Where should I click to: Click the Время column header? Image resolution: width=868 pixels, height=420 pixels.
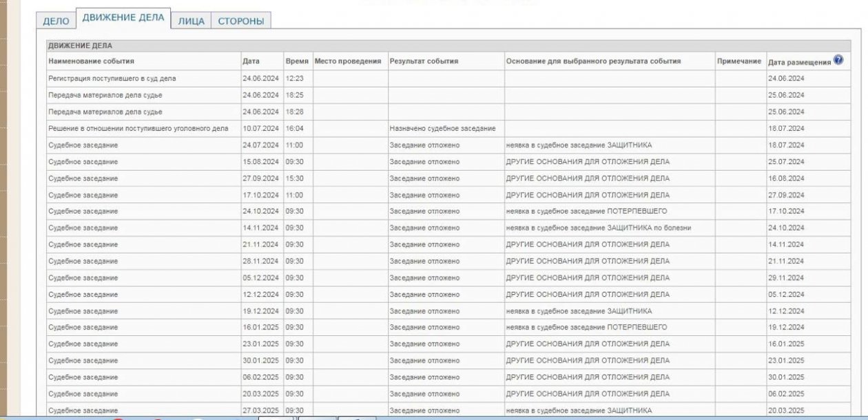click(x=296, y=62)
